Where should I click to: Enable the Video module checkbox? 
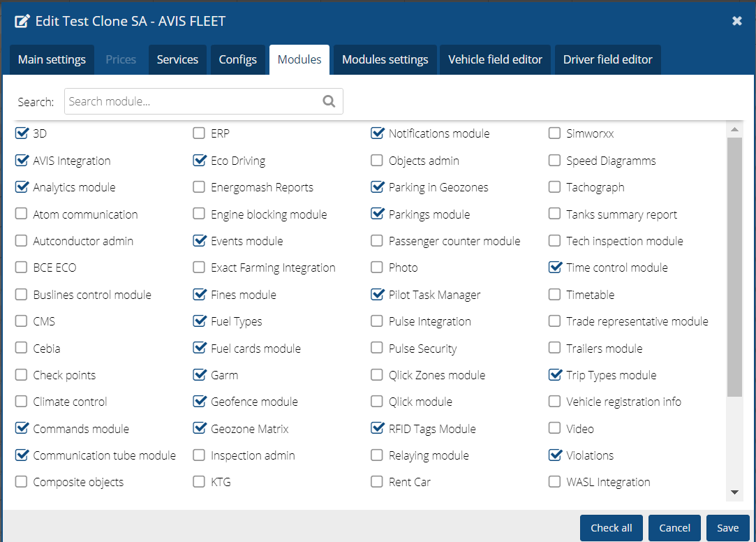point(555,428)
